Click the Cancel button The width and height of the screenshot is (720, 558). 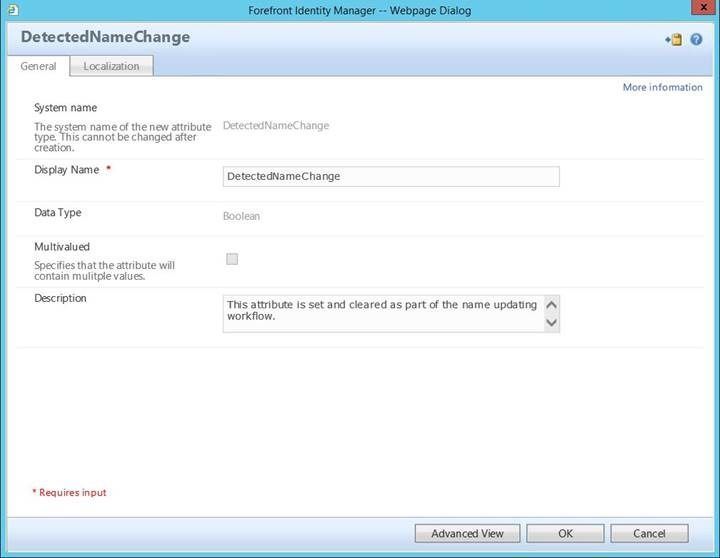pos(649,533)
